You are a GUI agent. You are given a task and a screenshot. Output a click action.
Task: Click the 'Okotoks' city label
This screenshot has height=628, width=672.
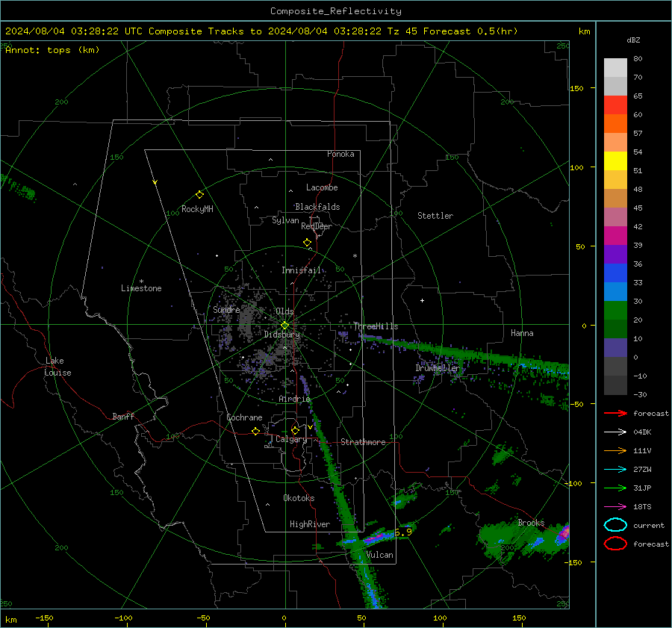point(299,498)
